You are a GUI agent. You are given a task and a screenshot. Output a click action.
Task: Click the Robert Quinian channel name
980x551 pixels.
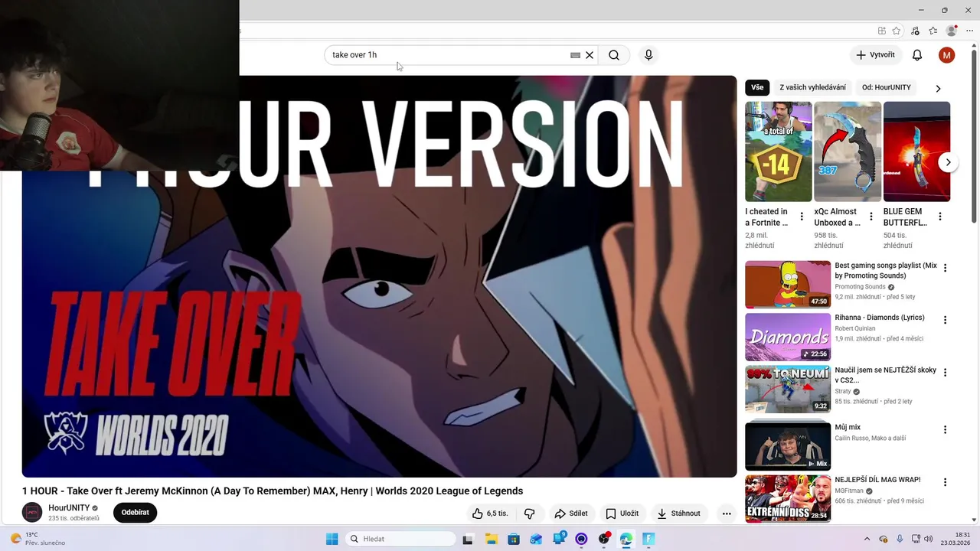click(x=855, y=328)
